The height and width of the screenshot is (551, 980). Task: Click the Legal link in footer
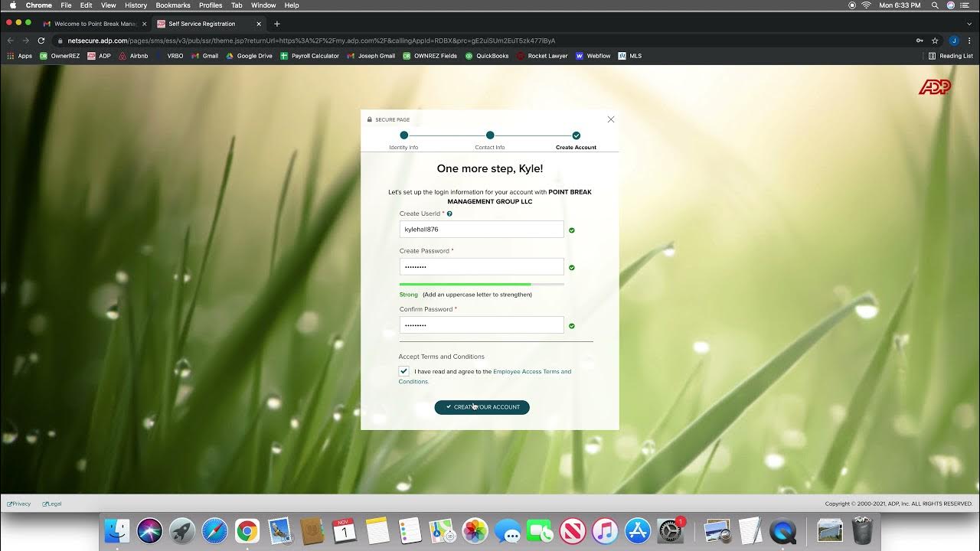coord(52,504)
